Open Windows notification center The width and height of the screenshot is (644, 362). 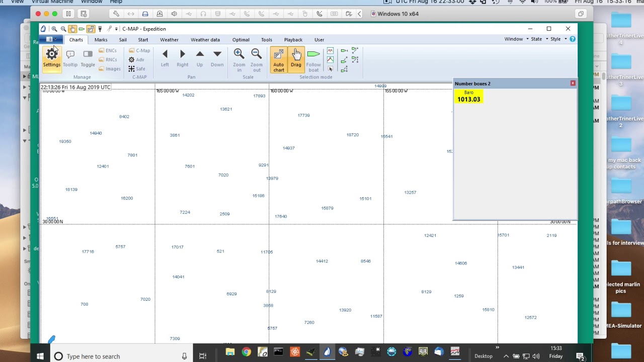[x=580, y=356]
